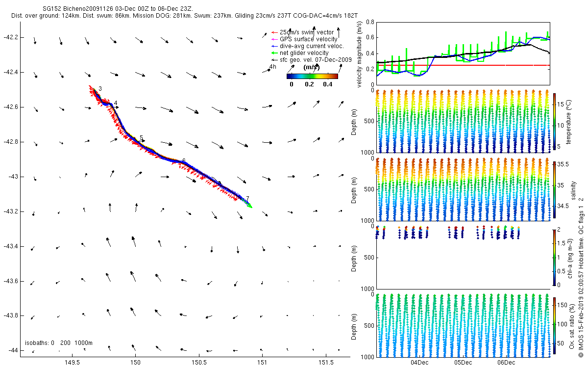Viewport: 588px width, 368px height.
Task: Click day marker '5' on the glider track
Action: pyautogui.click(x=141, y=138)
